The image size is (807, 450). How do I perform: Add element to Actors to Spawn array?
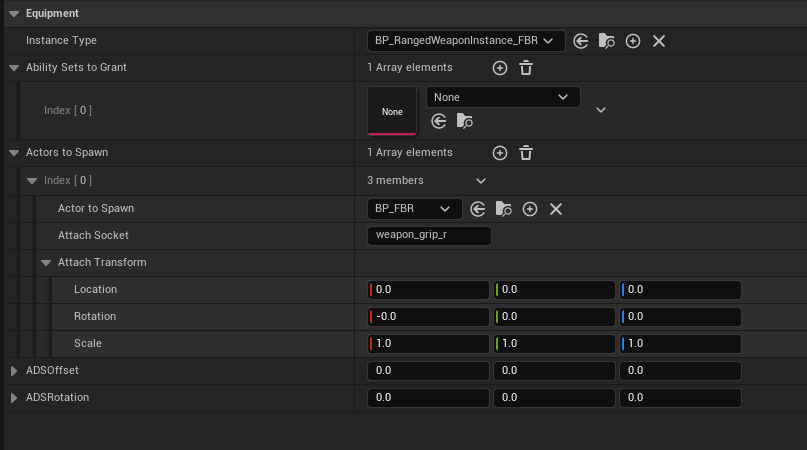point(500,153)
